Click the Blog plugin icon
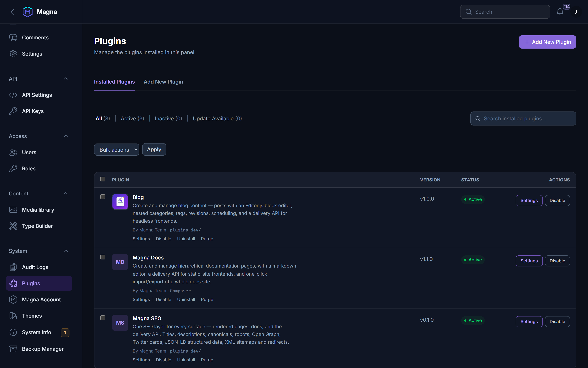 pyautogui.click(x=120, y=201)
